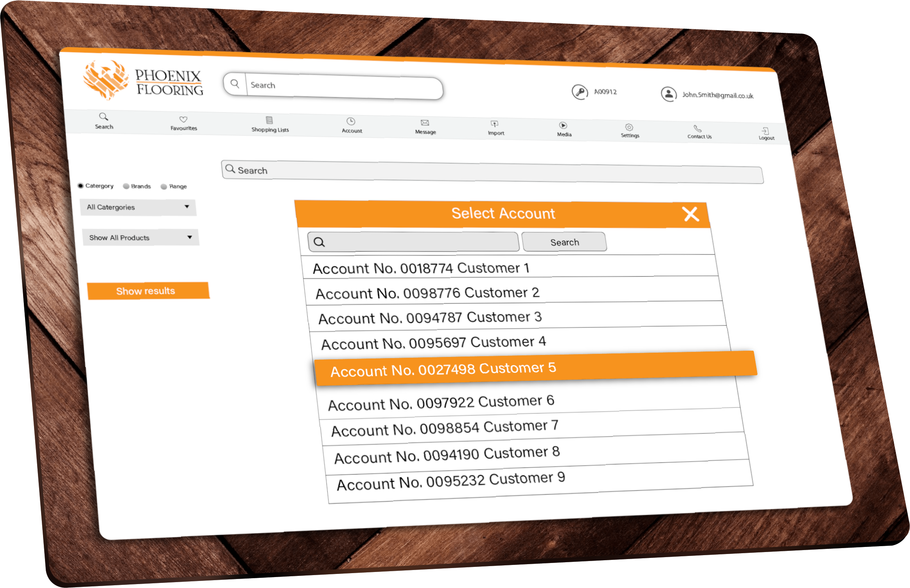Open the Message envelope icon

425,123
